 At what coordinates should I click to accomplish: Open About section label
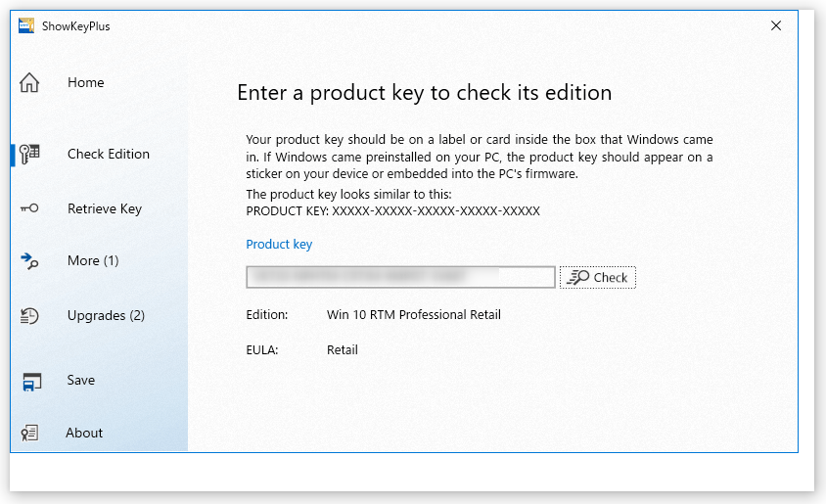84,433
